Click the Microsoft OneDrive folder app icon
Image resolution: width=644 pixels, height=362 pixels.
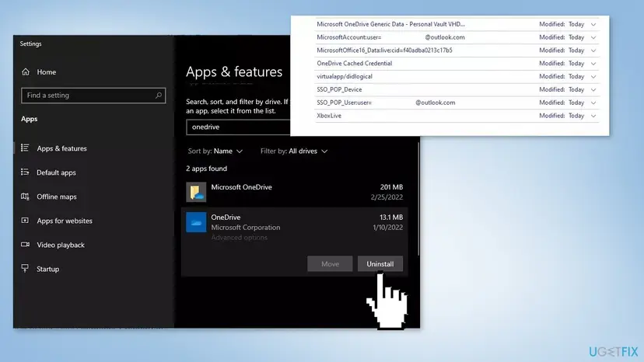196,192
